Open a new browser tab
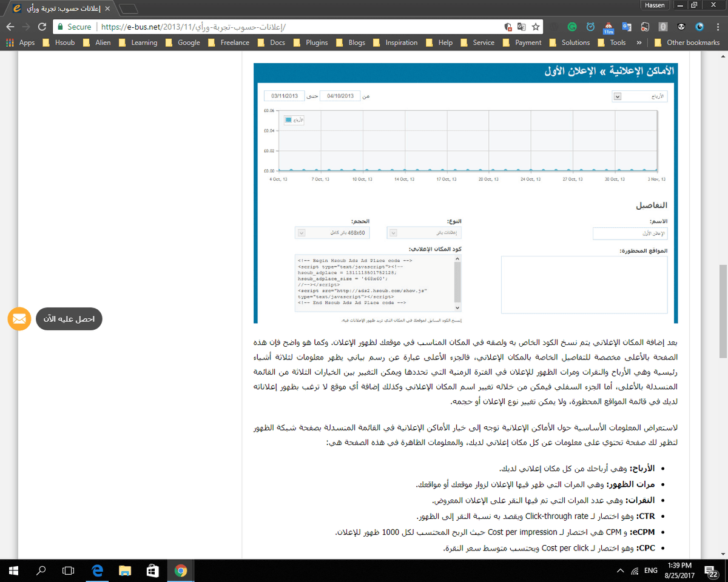This screenshot has width=728, height=582. point(129,9)
